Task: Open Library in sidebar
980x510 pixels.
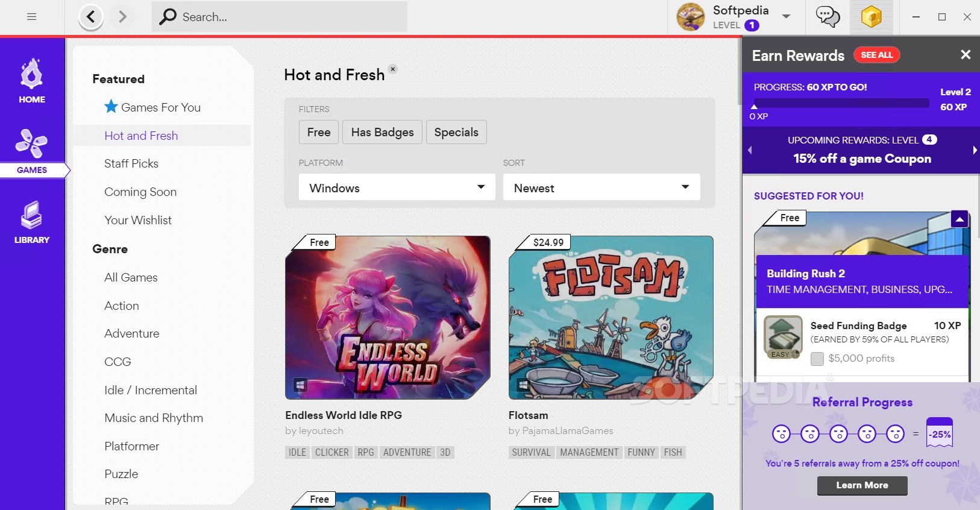Action: pyautogui.click(x=32, y=222)
